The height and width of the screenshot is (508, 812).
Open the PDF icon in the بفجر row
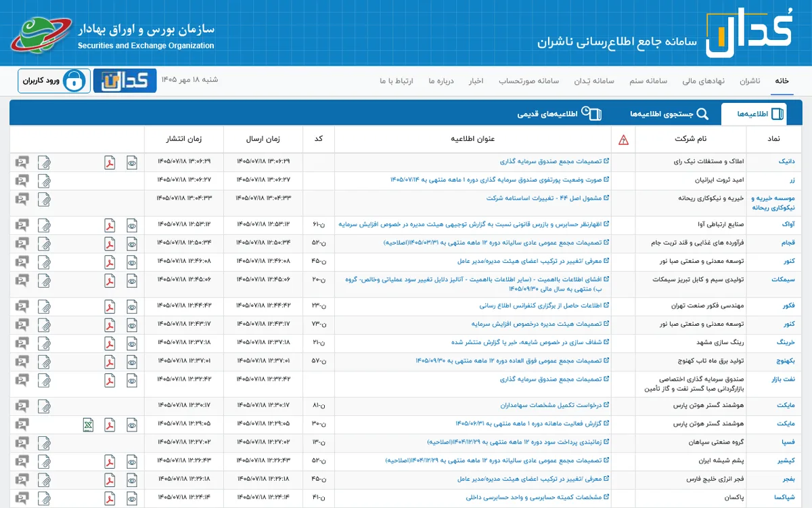click(110, 480)
